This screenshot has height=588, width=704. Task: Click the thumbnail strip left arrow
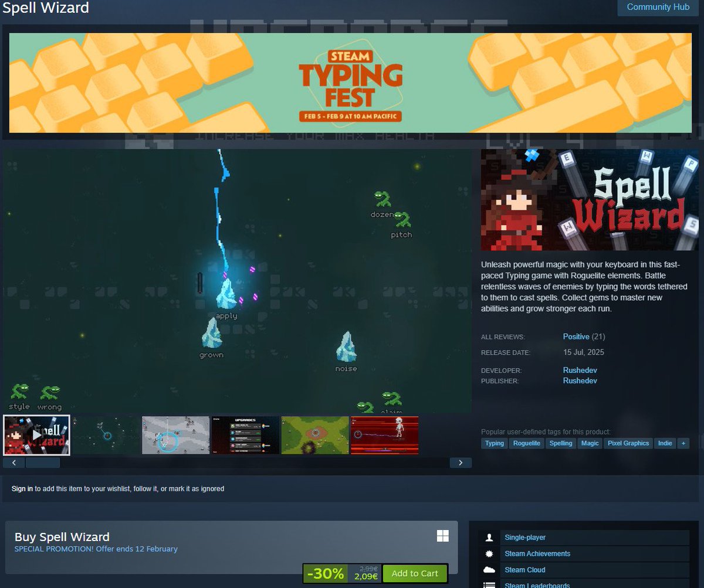point(14,463)
